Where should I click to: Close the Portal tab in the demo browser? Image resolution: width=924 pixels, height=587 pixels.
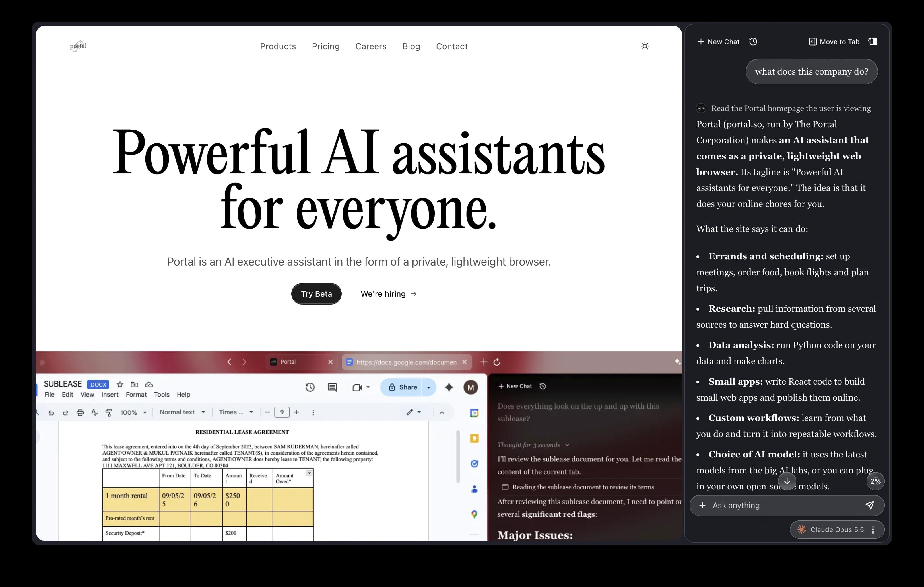(330, 362)
